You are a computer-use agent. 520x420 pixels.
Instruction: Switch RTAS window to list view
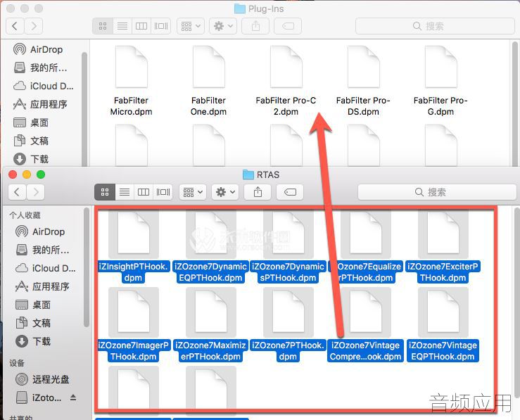pos(125,192)
